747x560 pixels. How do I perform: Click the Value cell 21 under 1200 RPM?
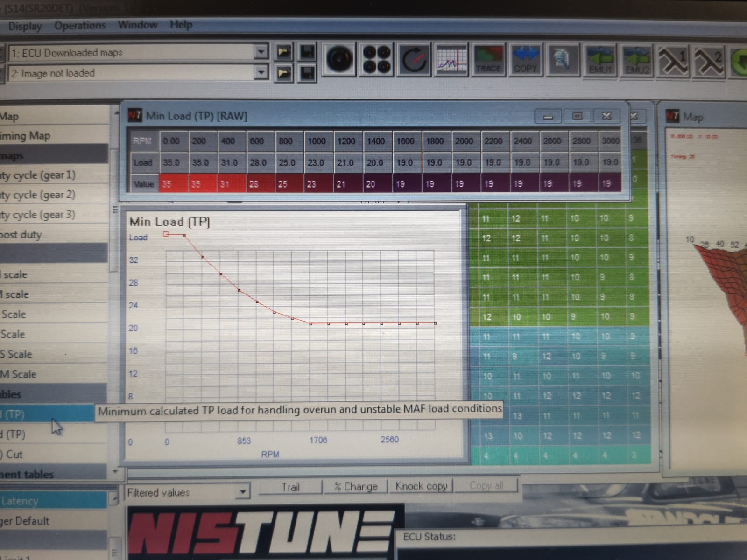[348, 184]
